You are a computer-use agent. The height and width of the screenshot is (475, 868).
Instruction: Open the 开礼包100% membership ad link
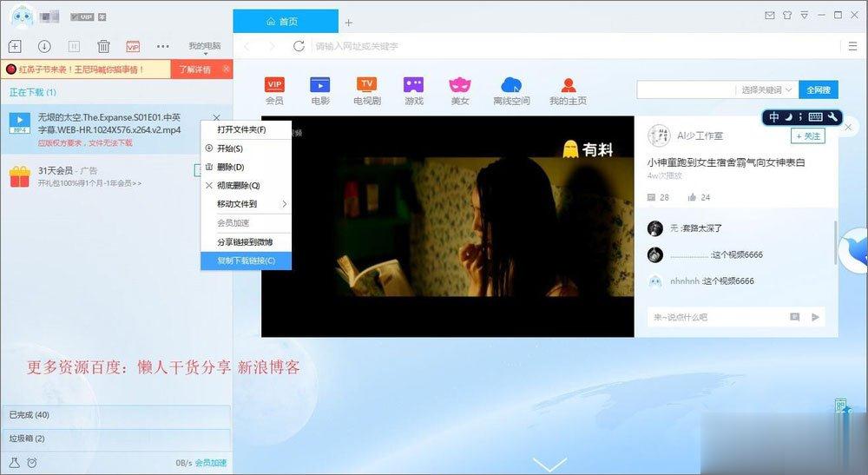[x=89, y=182]
